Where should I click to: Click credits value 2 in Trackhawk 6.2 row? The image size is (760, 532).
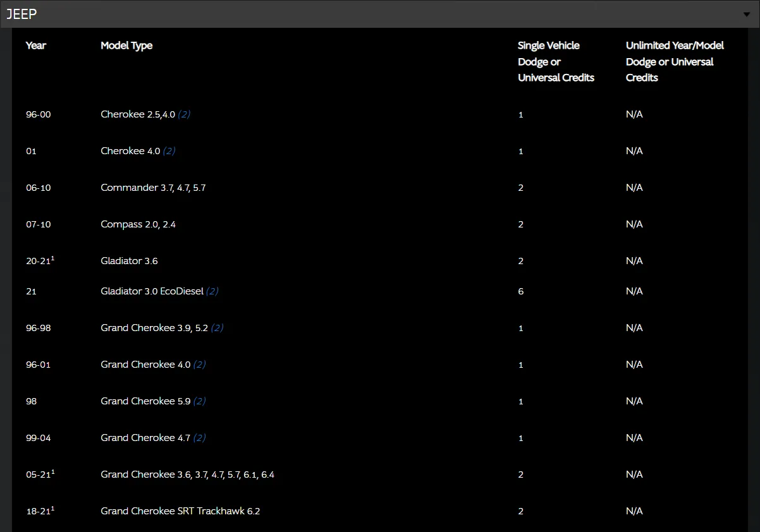[521, 512]
